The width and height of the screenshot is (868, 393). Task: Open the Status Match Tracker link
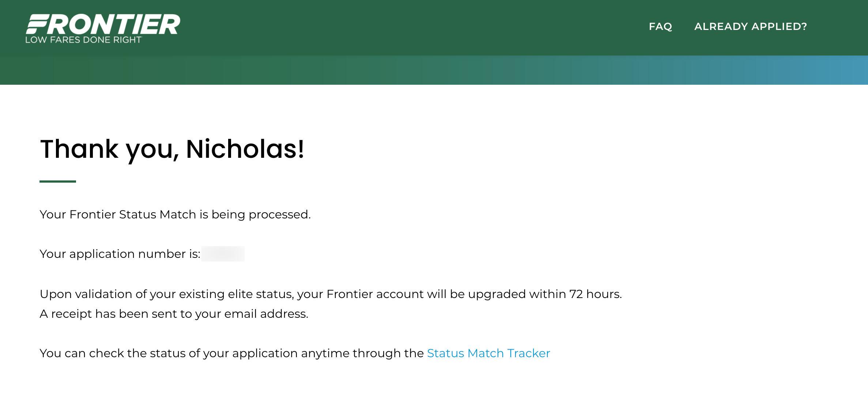coord(488,353)
